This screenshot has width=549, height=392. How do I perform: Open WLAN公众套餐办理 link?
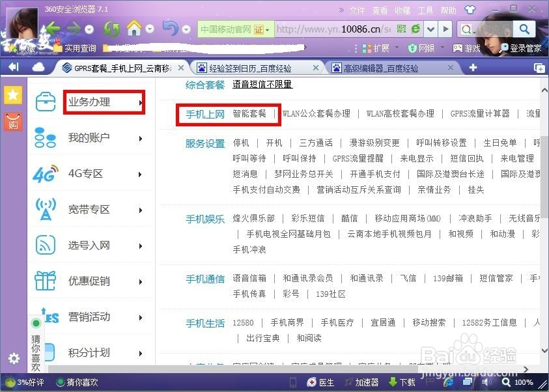coord(317,113)
